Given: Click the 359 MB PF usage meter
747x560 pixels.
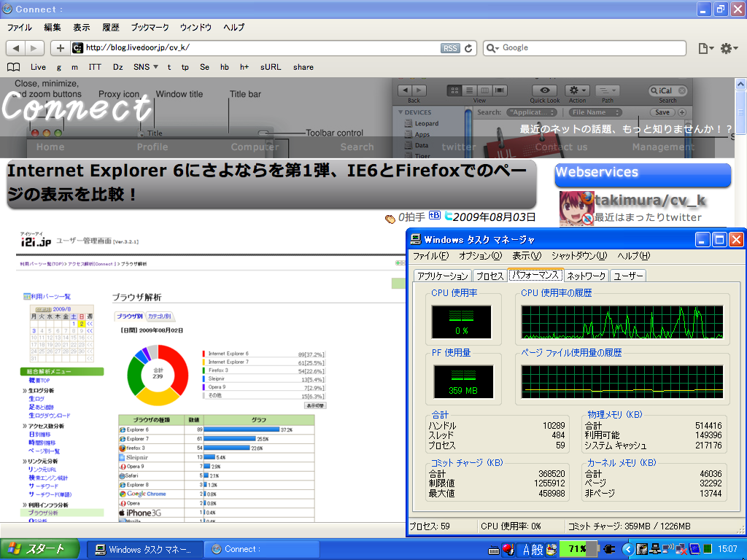Looking at the screenshot, I should (x=463, y=381).
